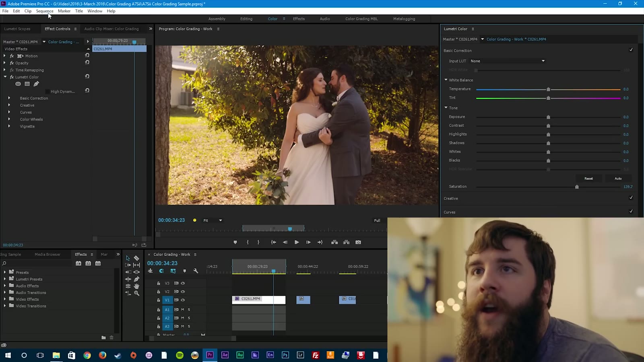
Task: Toggle Basic Correction enable checkbox
Action: coord(631,50)
